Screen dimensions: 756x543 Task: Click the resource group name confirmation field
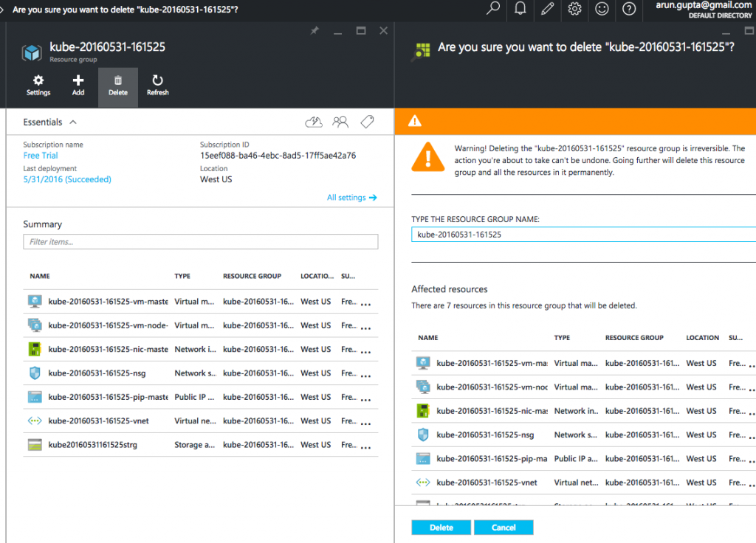coord(583,235)
